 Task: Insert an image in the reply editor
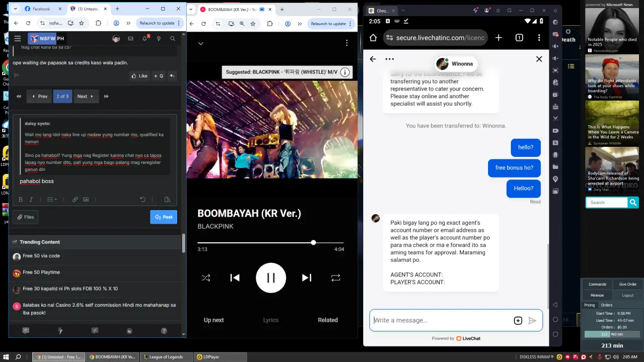click(86, 200)
